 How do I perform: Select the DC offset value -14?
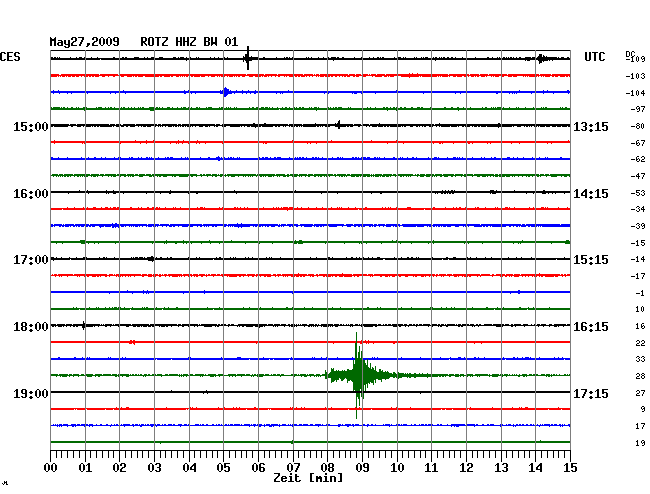tap(638, 259)
